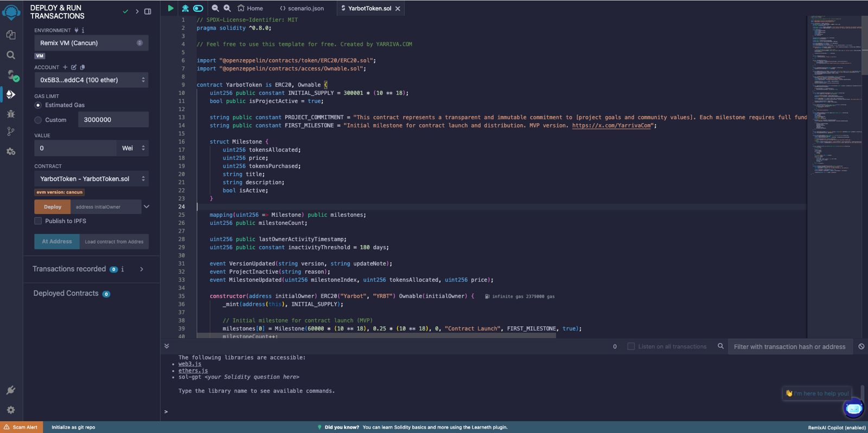Zoom in the editor font

[227, 8]
